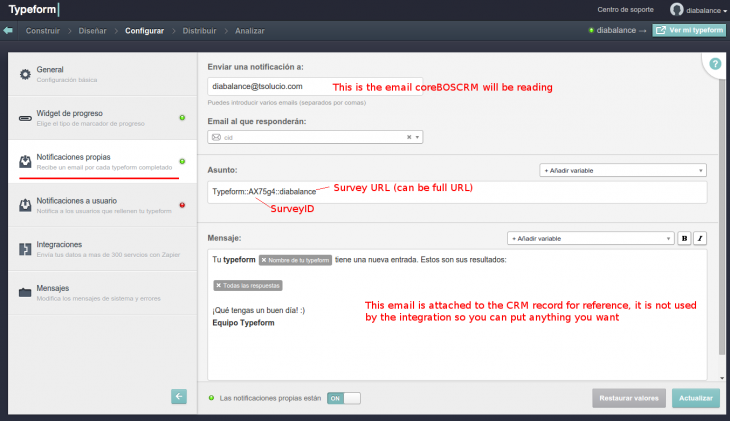The height and width of the screenshot is (421, 730).
Task: Open the Centro de soporte link
Action: click(625, 9)
